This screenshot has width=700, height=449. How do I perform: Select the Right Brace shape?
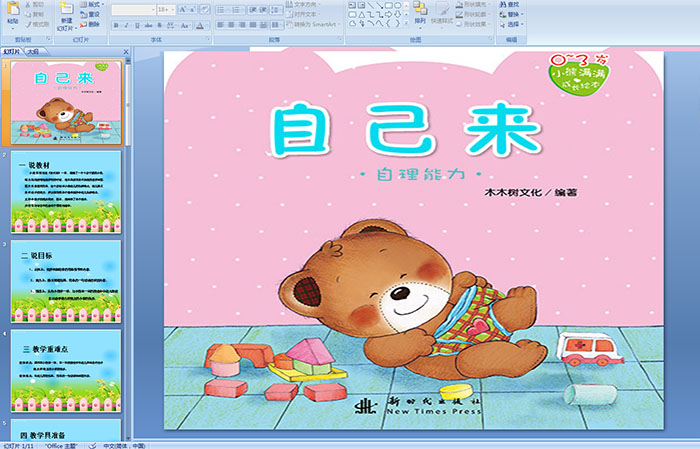(397, 23)
